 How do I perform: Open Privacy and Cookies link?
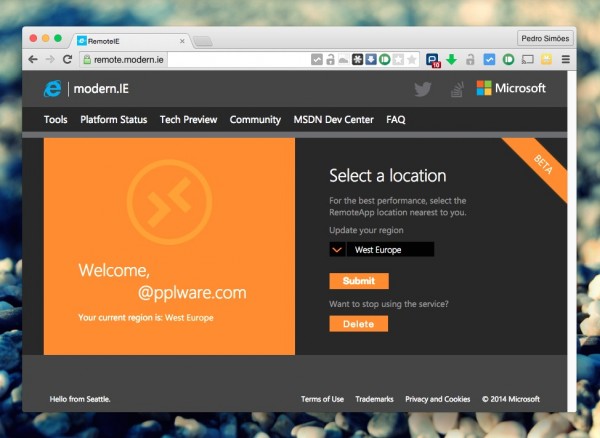tap(438, 399)
